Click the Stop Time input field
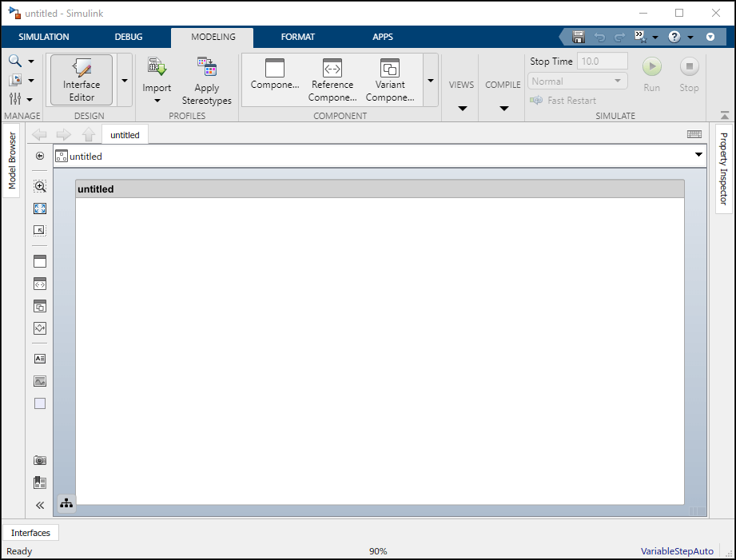Image resolution: width=736 pixels, height=560 pixels. coord(602,61)
